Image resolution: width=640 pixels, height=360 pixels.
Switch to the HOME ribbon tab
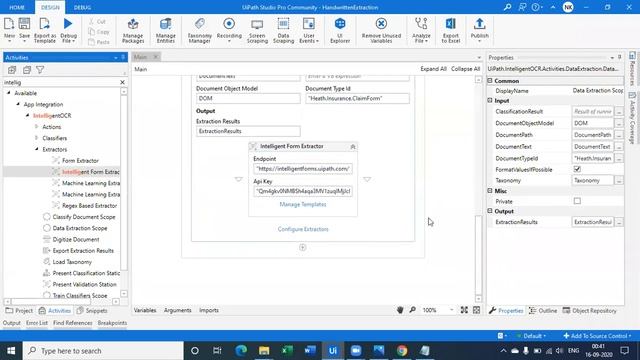17,7
